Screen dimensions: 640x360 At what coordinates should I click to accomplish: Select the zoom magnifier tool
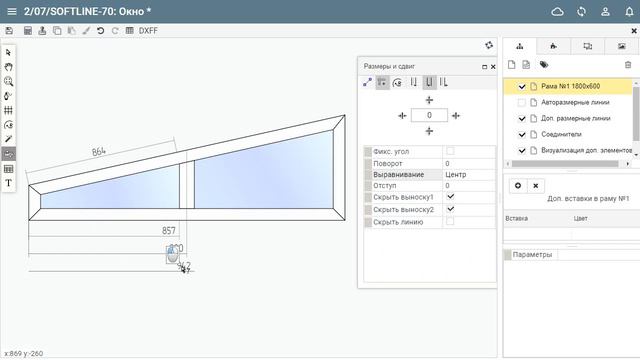point(9,81)
